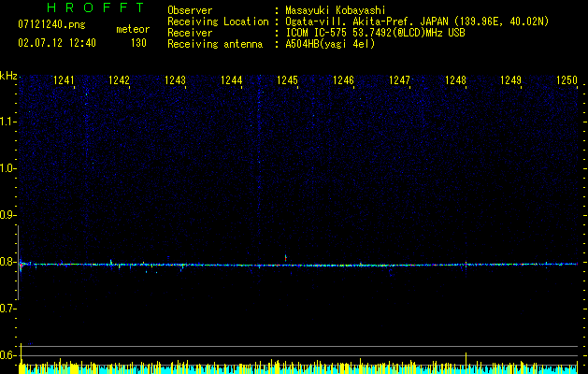Image resolution: width=588 pixels, height=374 pixels.
Task: Click the 1242 time marker
Action: click(119, 80)
